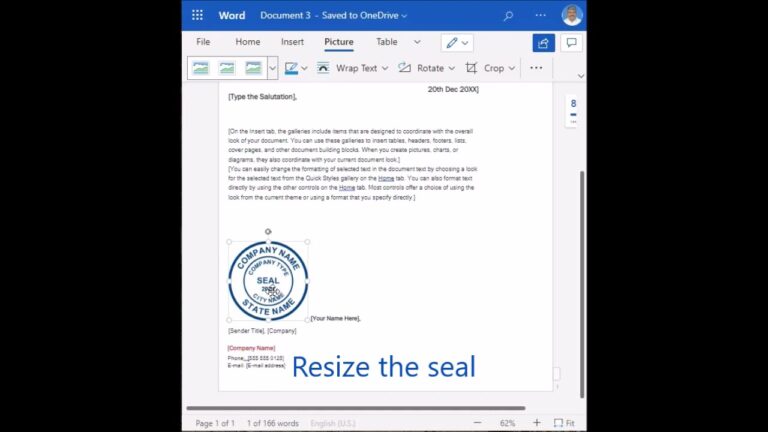Viewport: 768px width, 432px height.
Task: Apply the second picture style thumbnail
Action: point(227,68)
